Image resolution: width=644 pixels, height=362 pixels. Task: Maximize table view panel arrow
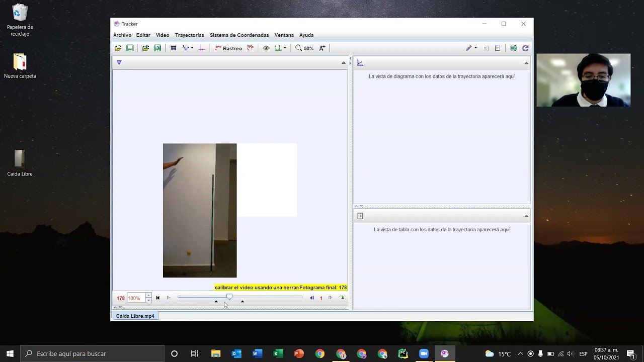point(526,216)
